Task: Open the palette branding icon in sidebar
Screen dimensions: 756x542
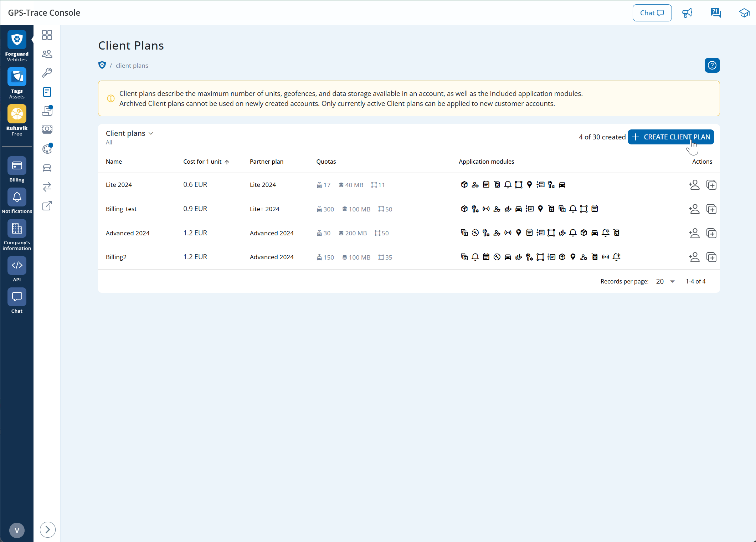Action: (x=47, y=149)
